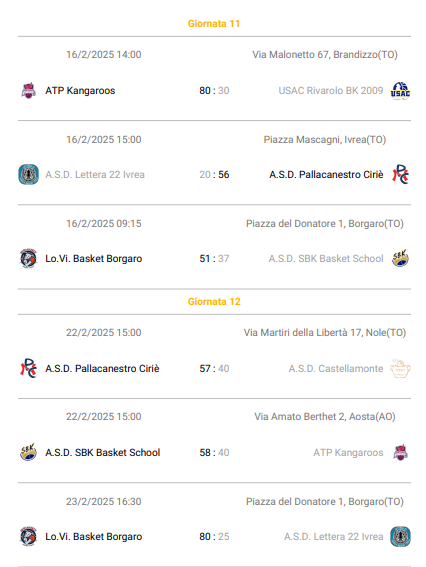This screenshot has height=567, width=426.
Task: Select Lo.Vi. Basket Borgaro in the 80 : 25 match
Action: 94,537
